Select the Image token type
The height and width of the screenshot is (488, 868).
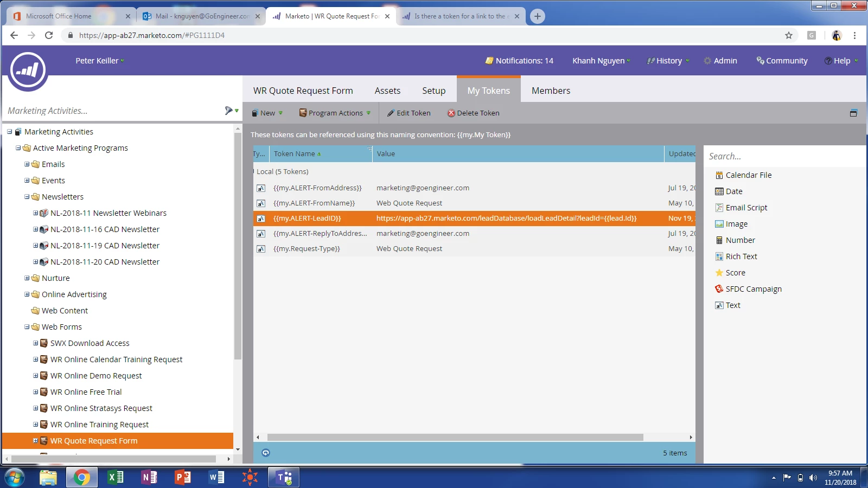click(x=731, y=224)
